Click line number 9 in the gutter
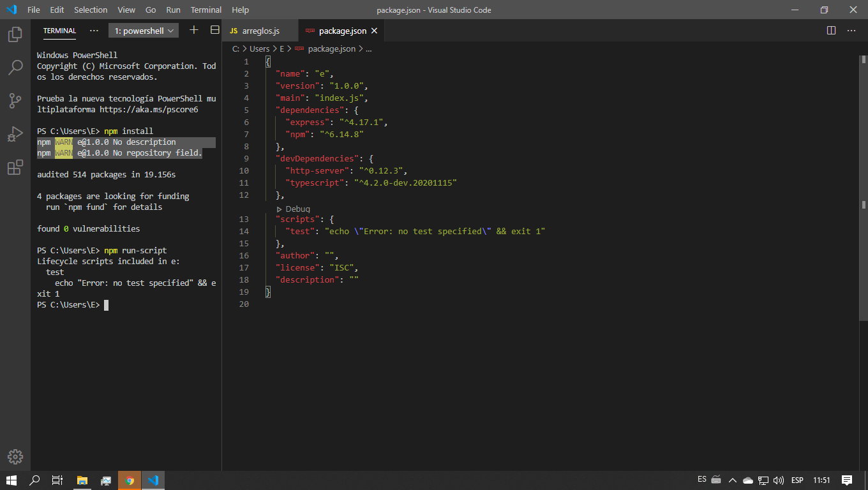The image size is (868, 490). tap(246, 158)
